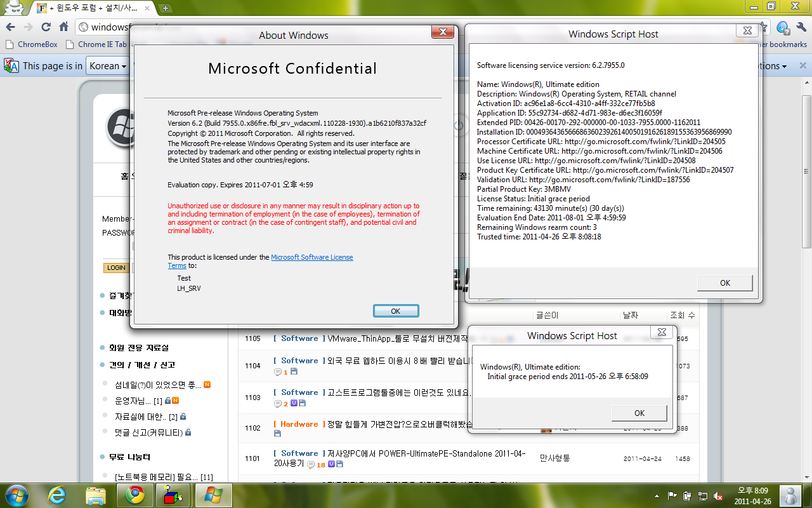Close the About Windows dialog
Image resolution: width=812 pixels, height=508 pixels.
point(442,32)
